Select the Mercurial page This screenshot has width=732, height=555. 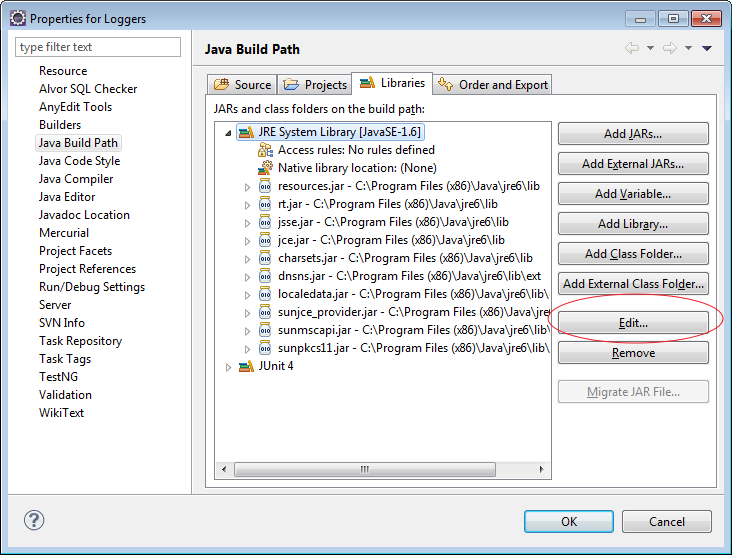(64, 233)
